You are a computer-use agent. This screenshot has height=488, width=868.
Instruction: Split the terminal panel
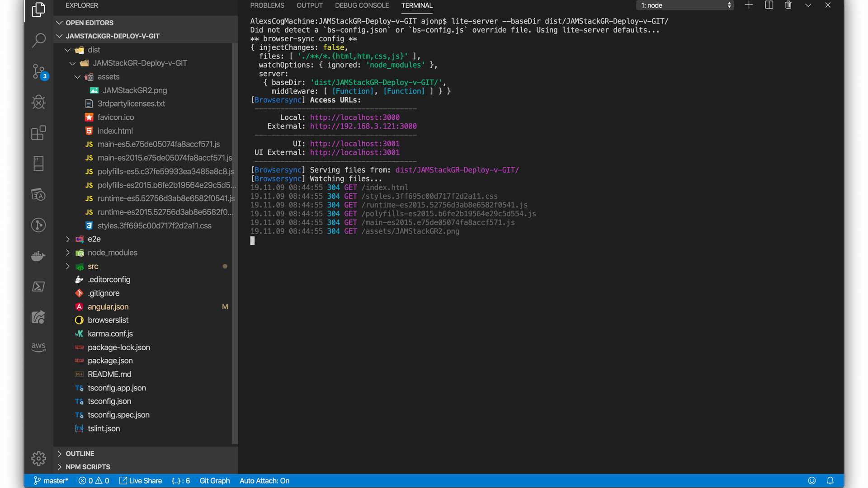pos(769,5)
